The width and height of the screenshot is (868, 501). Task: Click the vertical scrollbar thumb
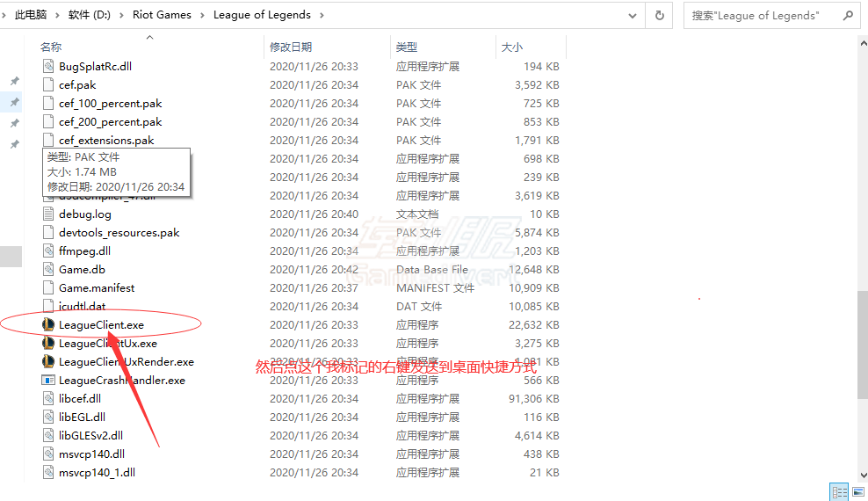[863, 345]
